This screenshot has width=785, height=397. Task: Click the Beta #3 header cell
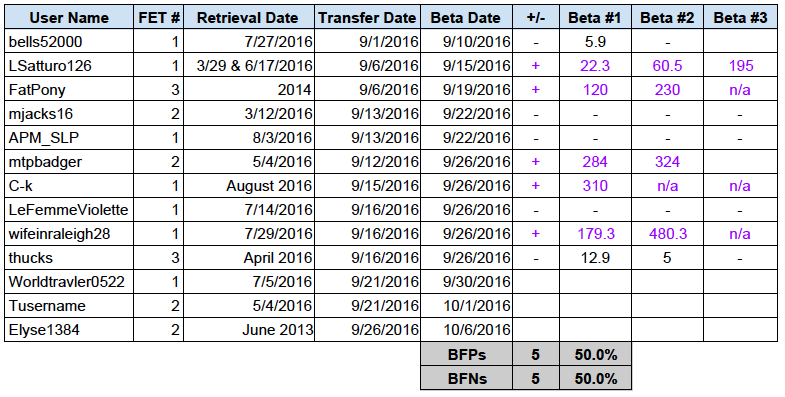[740, 18]
